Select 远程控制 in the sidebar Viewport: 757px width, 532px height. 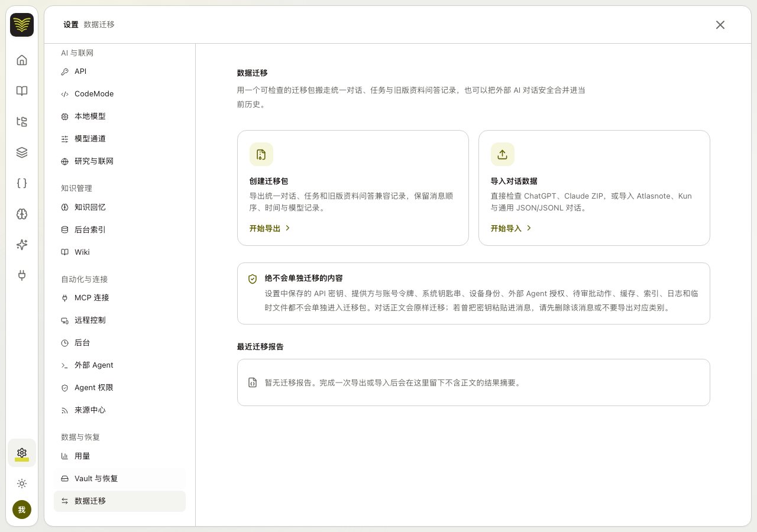click(x=119, y=320)
